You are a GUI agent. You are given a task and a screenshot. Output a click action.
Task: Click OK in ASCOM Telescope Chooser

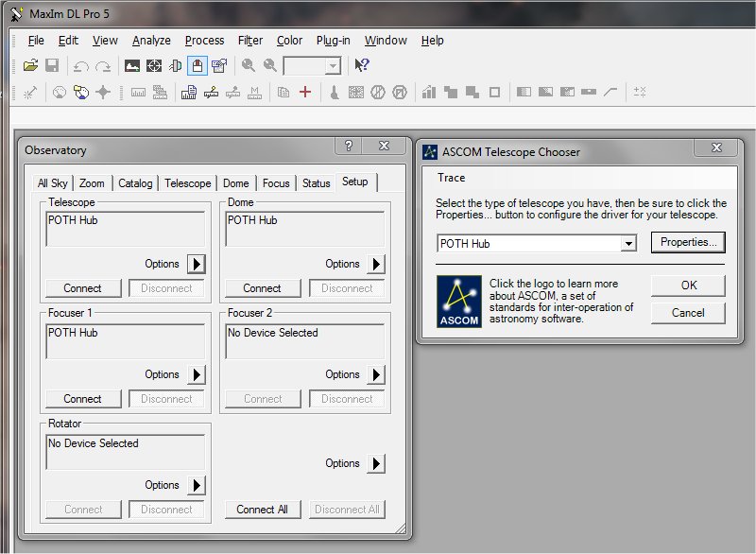pos(689,286)
